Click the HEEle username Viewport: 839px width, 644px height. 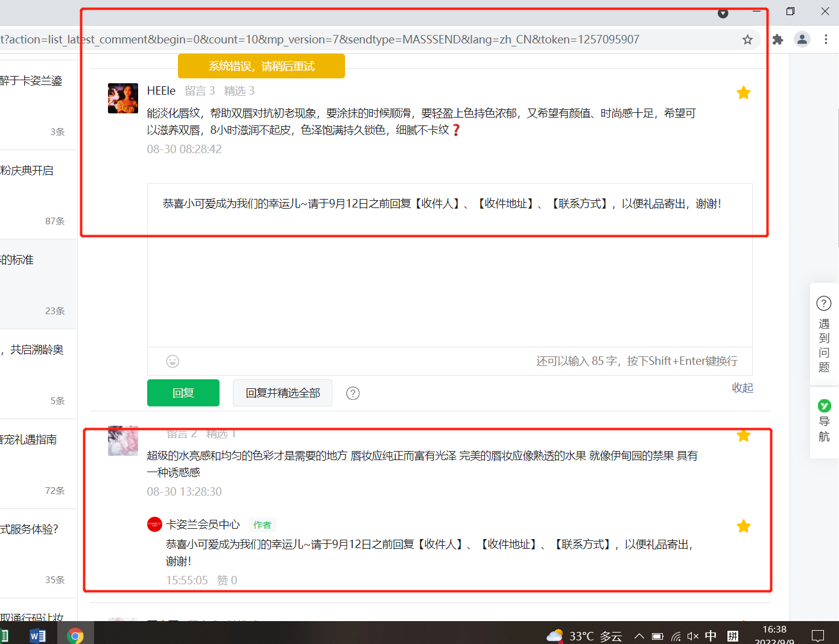[161, 91]
